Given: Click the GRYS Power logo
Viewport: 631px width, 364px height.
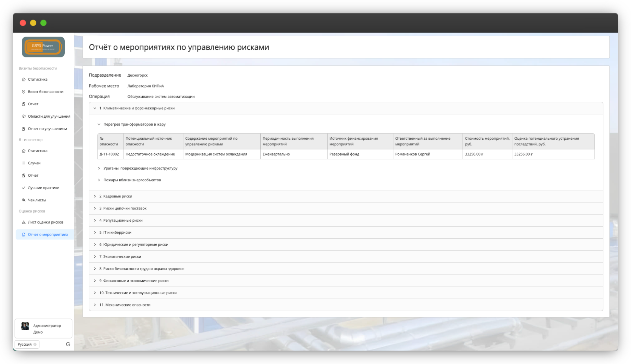Looking at the screenshot, I should (x=43, y=47).
